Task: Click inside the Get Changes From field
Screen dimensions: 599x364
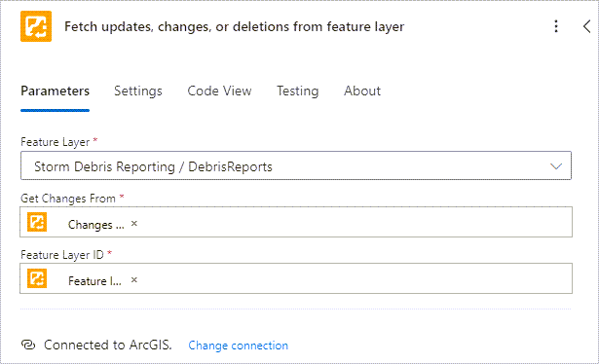Action: tap(296, 222)
